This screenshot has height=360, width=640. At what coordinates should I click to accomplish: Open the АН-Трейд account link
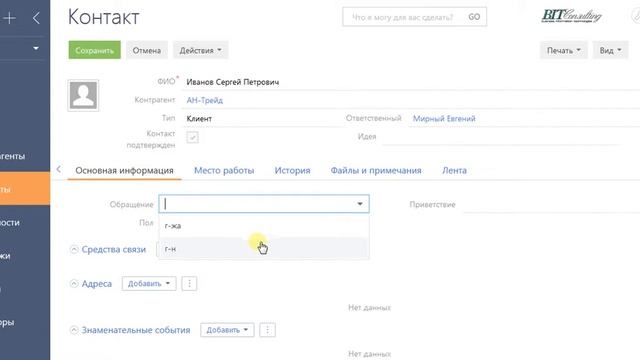click(x=204, y=100)
